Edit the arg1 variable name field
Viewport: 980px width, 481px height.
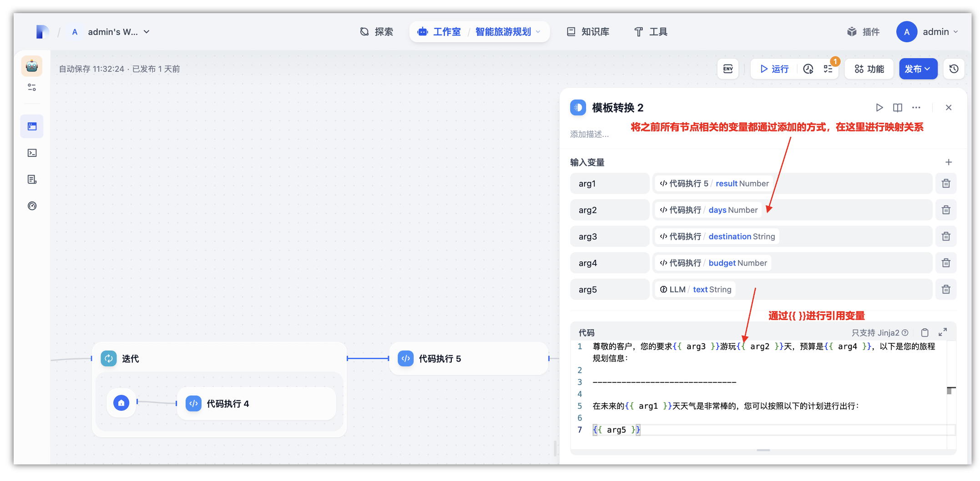click(x=610, y=184)
